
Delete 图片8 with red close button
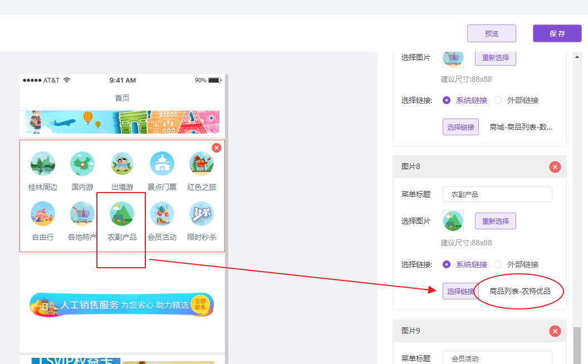pyautogui.click(x=555, y=167)
